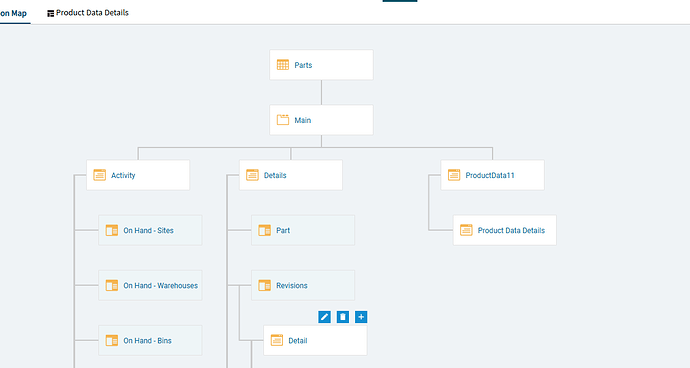
Task: Click the Product Data Details node's icon
Action: point(466,230)
